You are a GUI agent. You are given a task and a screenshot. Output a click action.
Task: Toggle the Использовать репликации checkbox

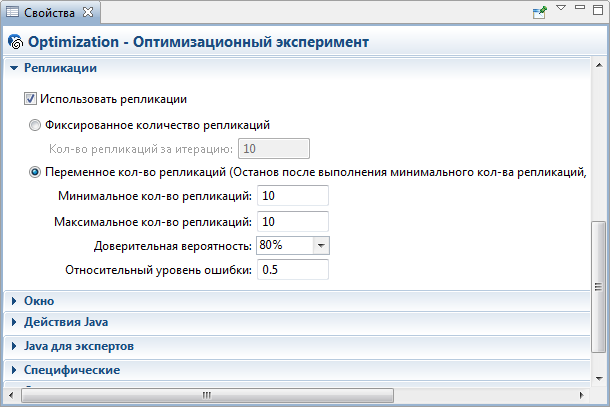click(30, 99)
